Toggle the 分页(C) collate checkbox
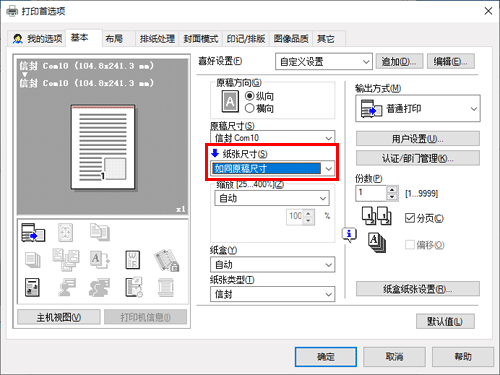Screen dimensions: 500x375 (x=410, y=218)
